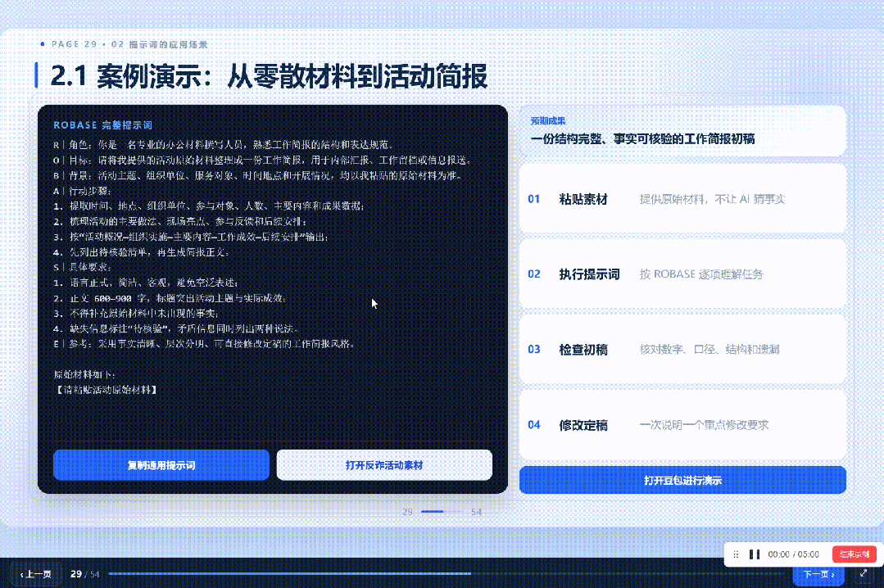
Task: Click the line S | 具体要求
Action: click(82, 267)
